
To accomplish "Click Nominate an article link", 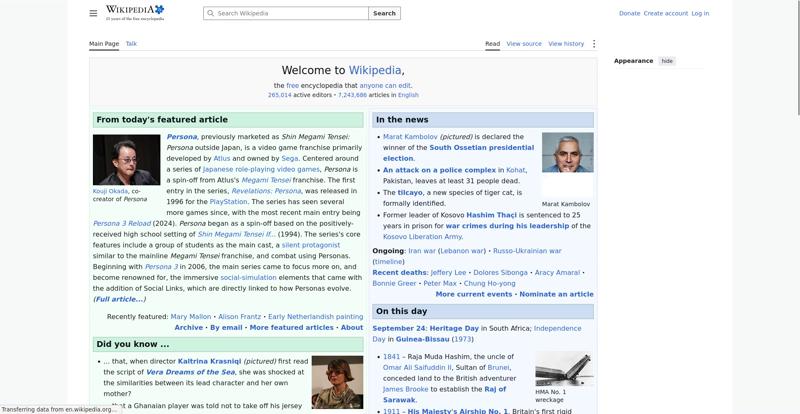I will 556,295.
